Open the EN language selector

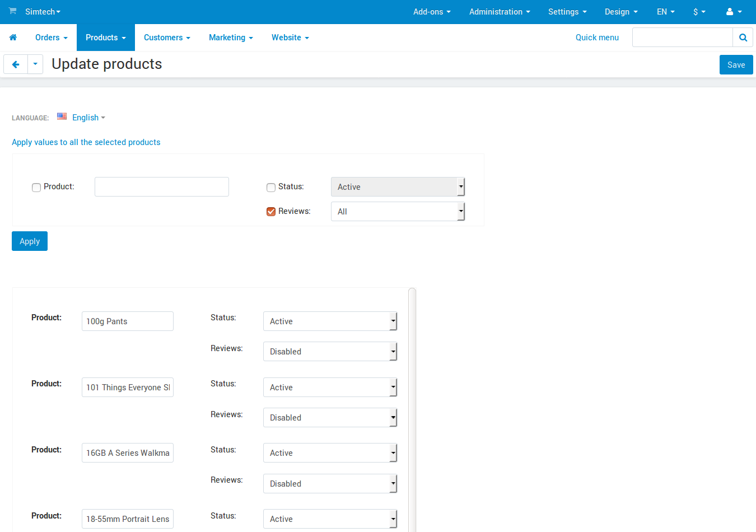666,12
